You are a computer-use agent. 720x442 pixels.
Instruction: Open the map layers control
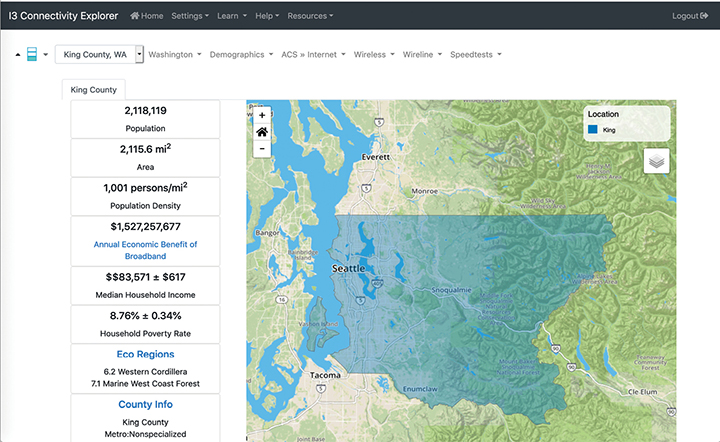[x=656, y=161]
